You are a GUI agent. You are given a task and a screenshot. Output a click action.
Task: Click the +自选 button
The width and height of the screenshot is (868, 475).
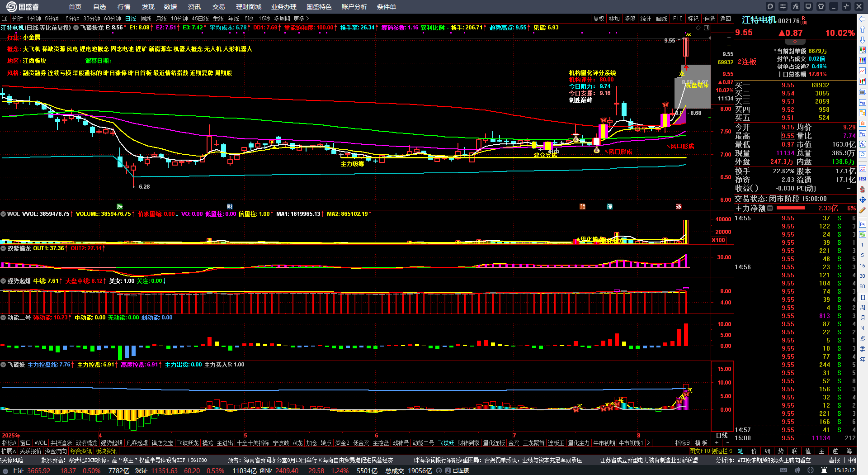710,19
